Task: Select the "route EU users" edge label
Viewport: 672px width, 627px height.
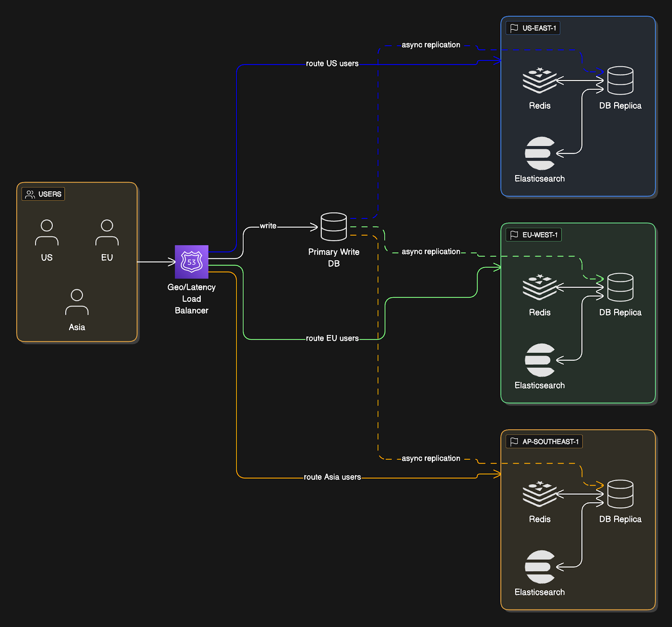Action: [332, 338]
